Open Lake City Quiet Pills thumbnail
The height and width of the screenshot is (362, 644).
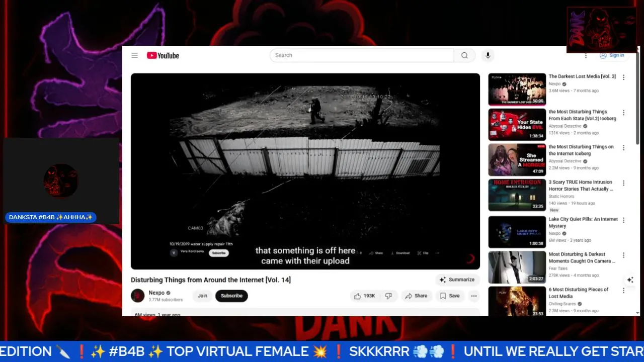517,232
